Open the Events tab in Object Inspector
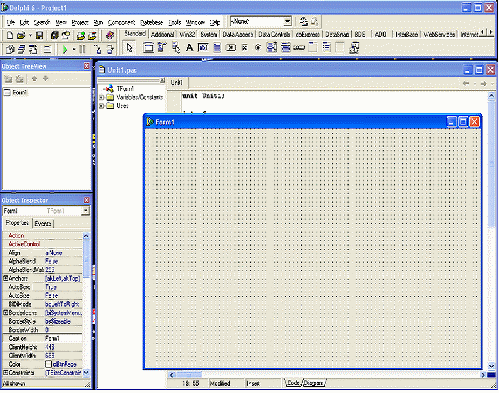The image size is (499, 393). click(x=43, y=223)
